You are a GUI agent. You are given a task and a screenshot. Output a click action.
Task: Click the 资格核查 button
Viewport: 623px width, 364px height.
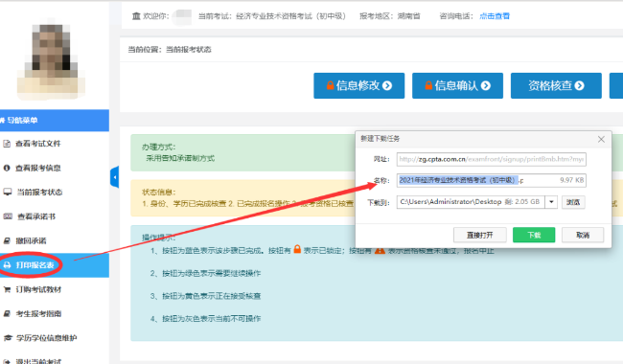556,85
